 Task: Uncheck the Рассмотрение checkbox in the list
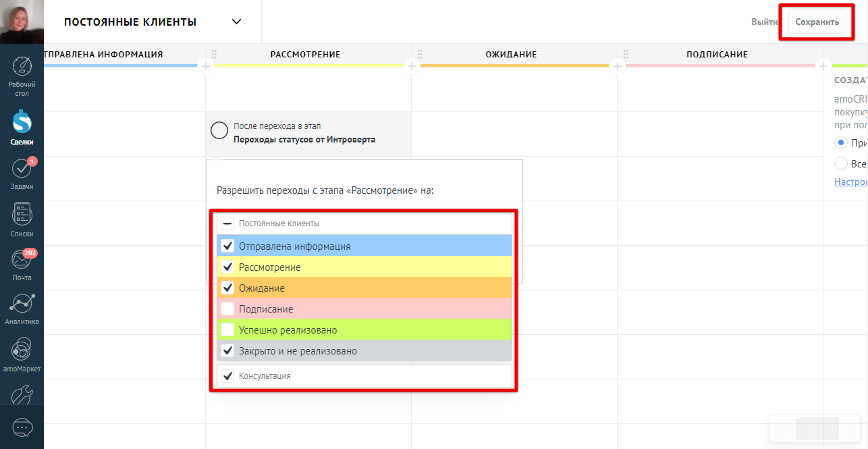227,267
